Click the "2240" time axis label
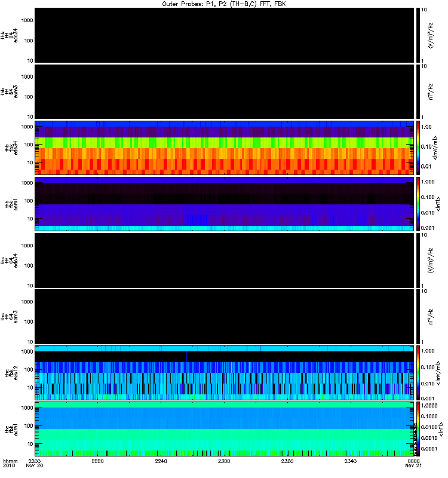The height and width of the screenshot is (478, 448). point(161,461)
